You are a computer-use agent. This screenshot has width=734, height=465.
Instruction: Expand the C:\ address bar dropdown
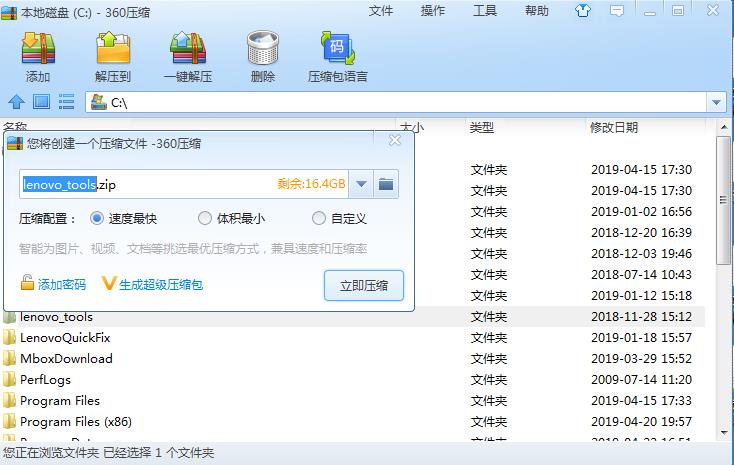coord(716,103)
